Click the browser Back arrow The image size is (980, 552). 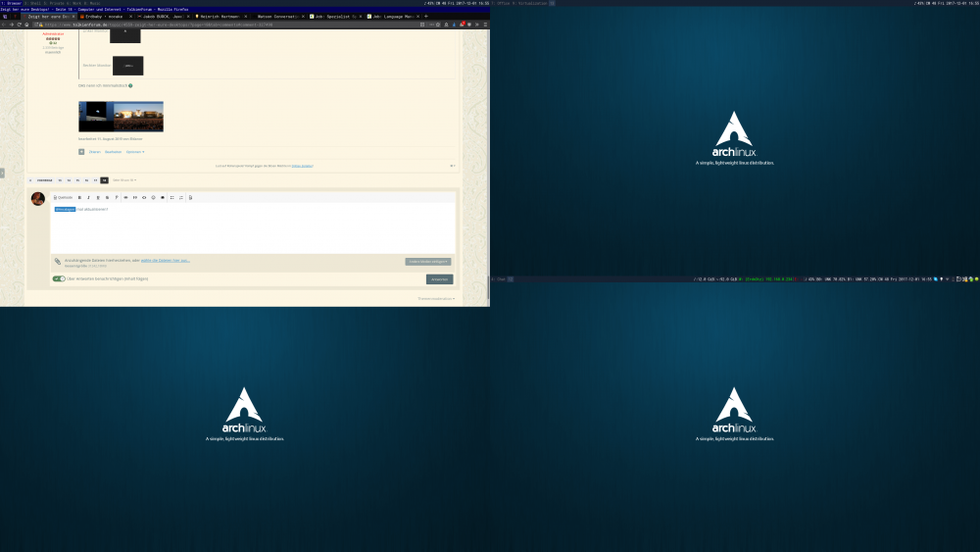[4, 25]
